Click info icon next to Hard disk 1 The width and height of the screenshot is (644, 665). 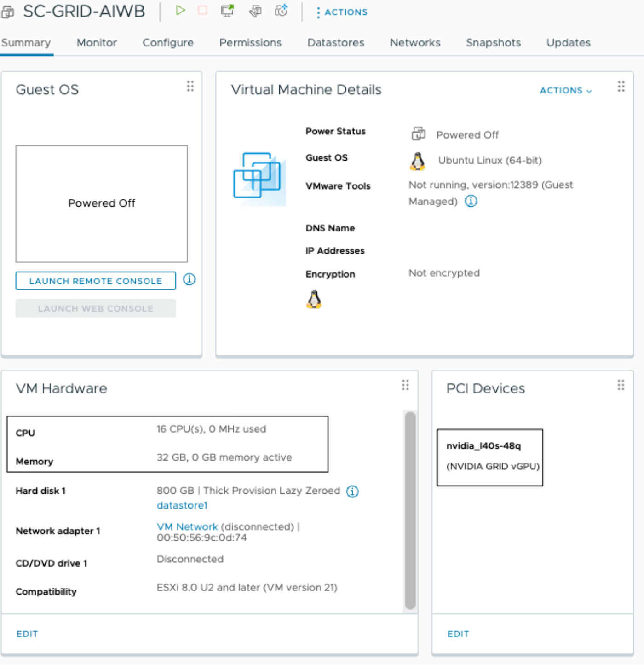(x=352, y=492)
